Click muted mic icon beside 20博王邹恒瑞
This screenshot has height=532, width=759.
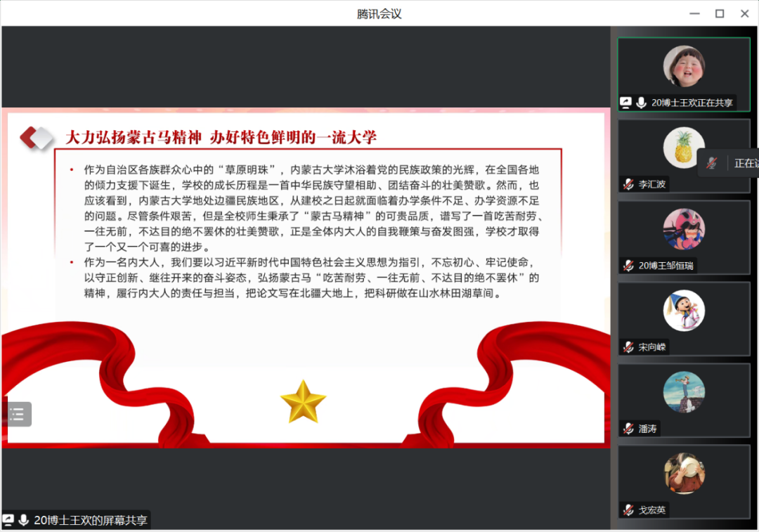click(x=628, y=266)
